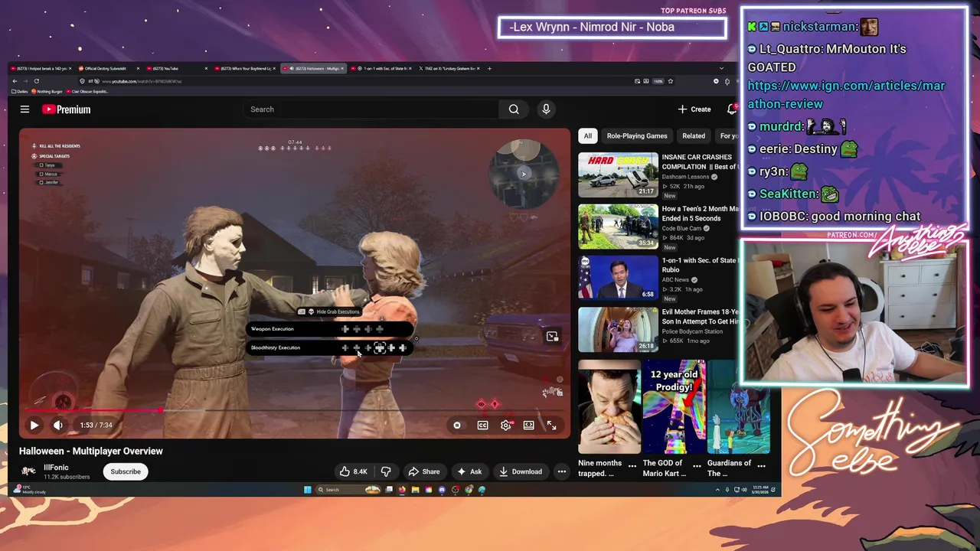
Task: Open the Ask AI button below the video
Action: coord(469,471)
